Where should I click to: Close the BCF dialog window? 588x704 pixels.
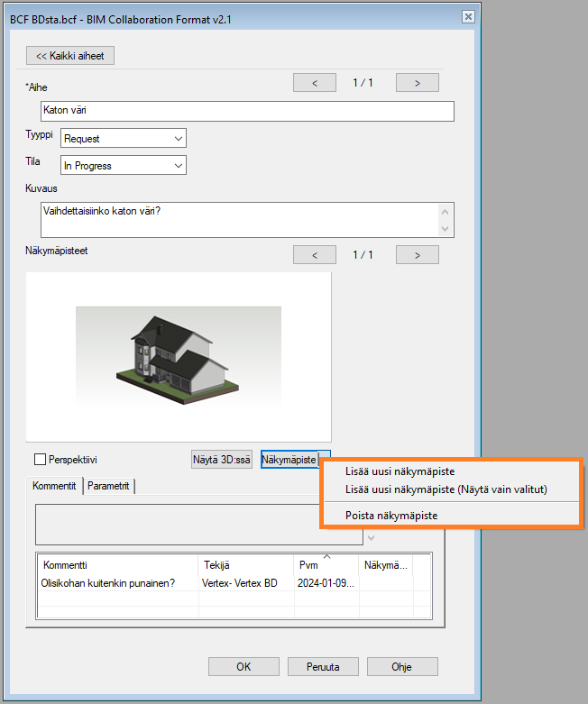tap(467, 16)
